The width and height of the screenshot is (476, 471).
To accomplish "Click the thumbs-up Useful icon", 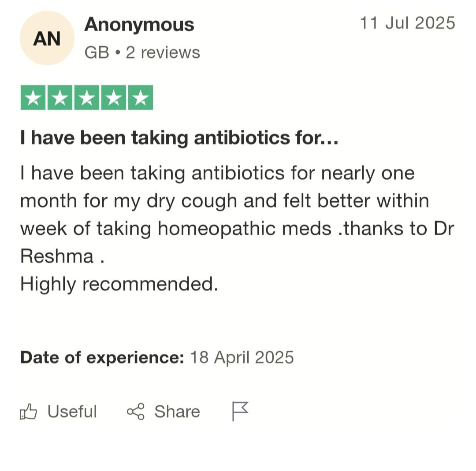I will 28,412.
